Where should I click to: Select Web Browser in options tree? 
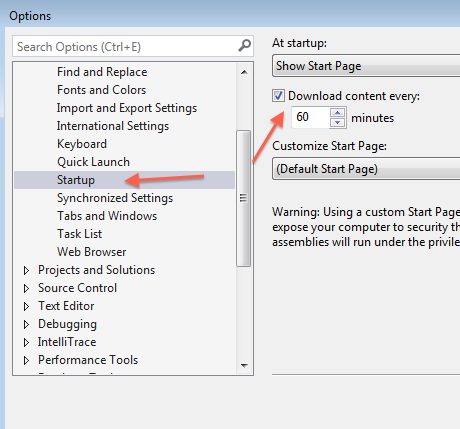(91, 252)
